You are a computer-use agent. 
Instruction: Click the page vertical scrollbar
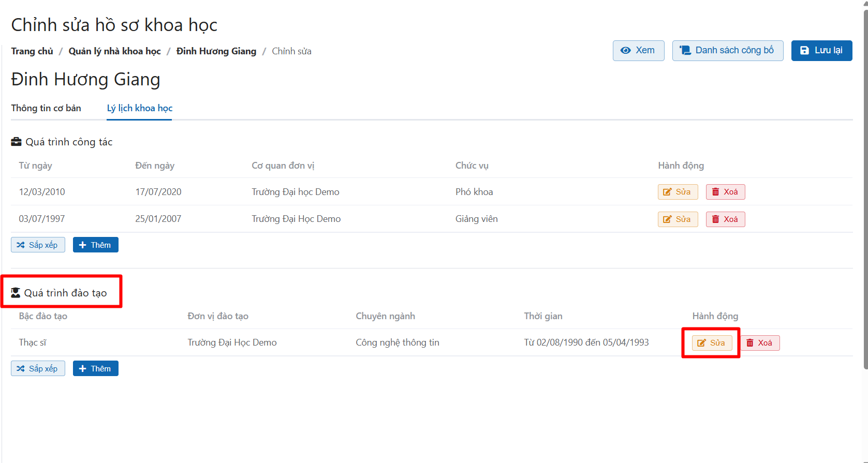[865, 186]
